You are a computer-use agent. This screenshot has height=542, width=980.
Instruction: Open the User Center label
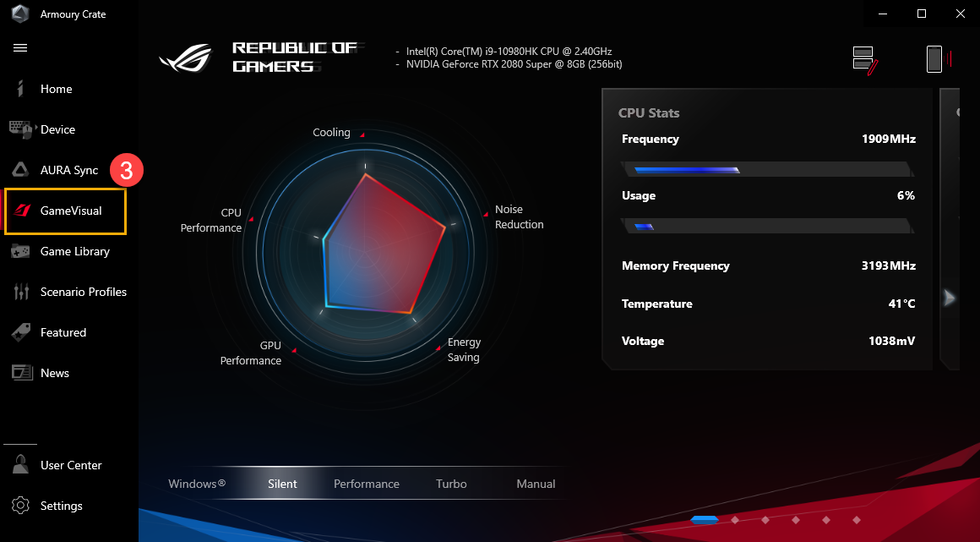[x=71, y=465]
